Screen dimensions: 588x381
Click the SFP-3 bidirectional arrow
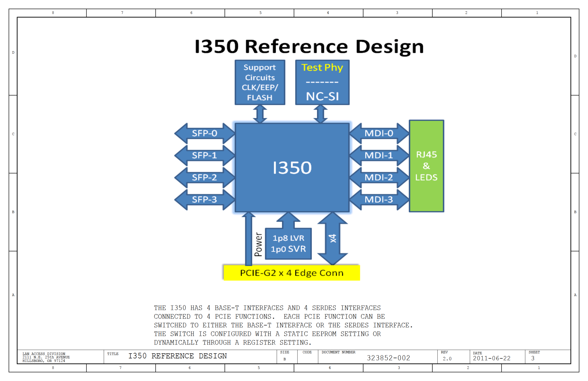click(205, 199)
